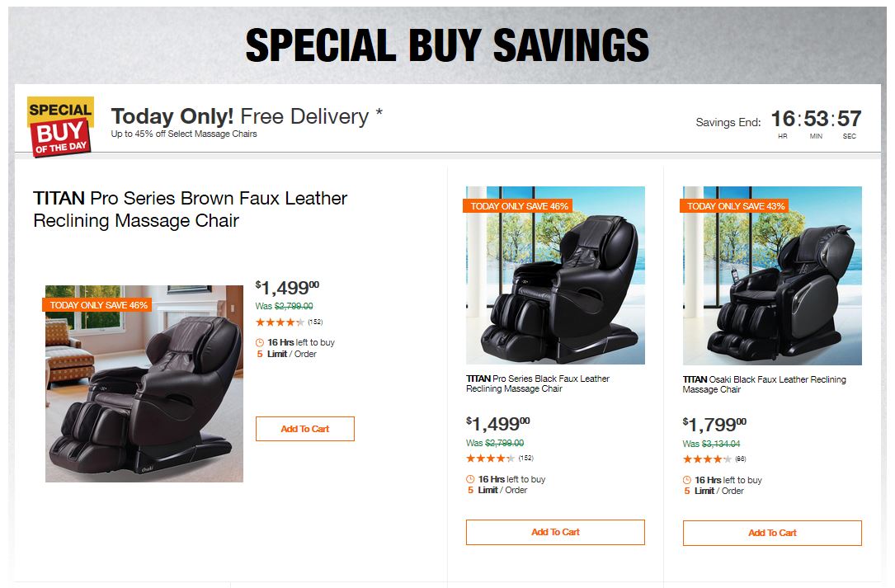Click star rating of Osaki Black chair
This screenshot has width=895, height=588.
pos(707,459)
